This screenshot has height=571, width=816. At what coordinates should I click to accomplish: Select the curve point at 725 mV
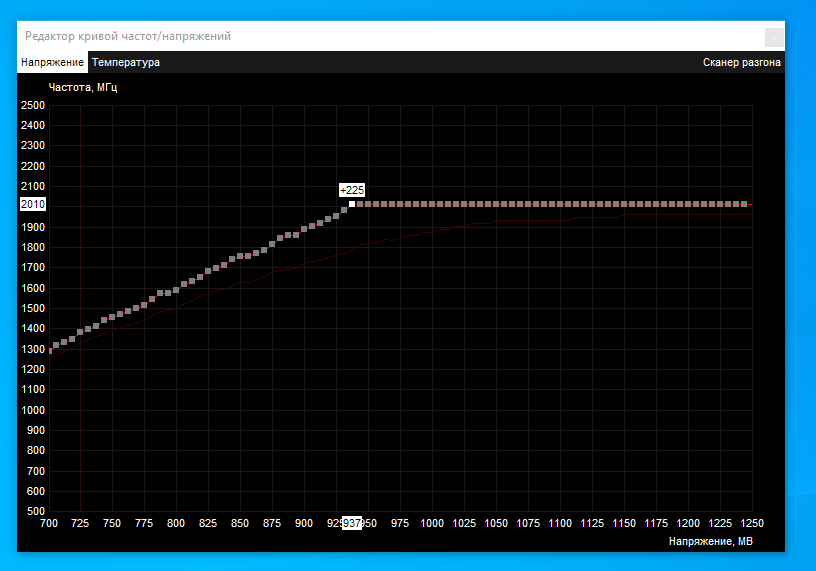click(x=80, y=332)
